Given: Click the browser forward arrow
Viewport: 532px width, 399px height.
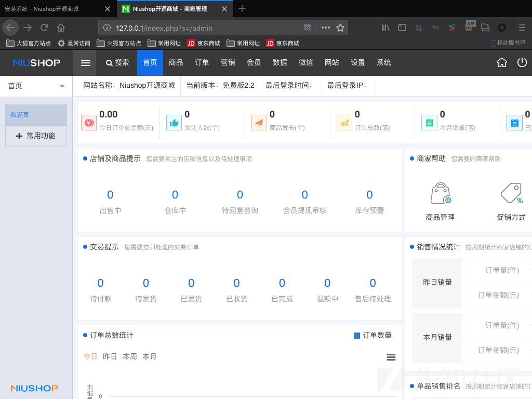Looking at the screenshot, I should click(x=28, y=28).
